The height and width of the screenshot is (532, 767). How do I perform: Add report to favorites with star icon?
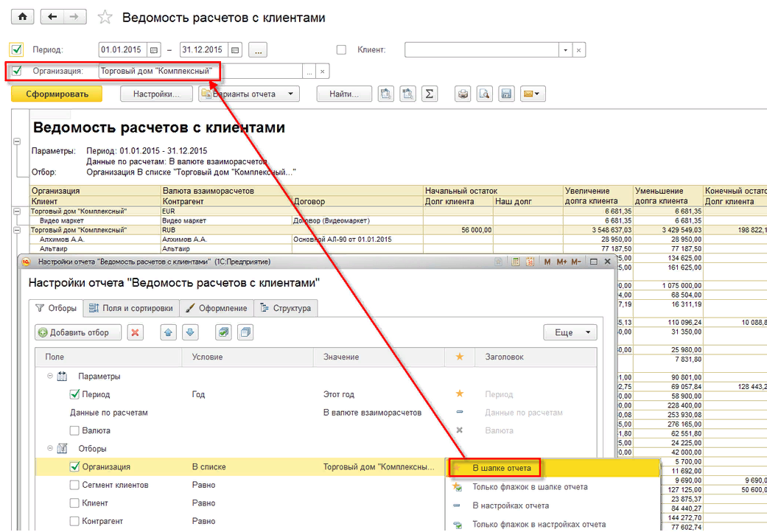[x=105, y=18]
